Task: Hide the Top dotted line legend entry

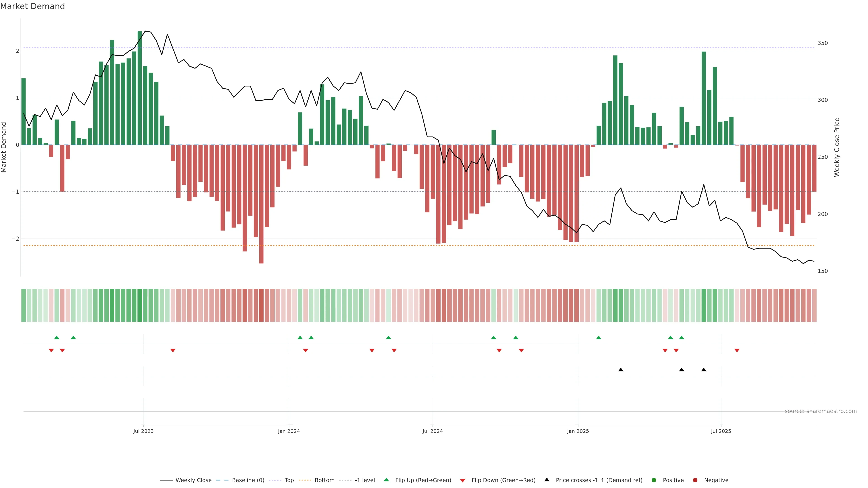Action: [289, 480]
